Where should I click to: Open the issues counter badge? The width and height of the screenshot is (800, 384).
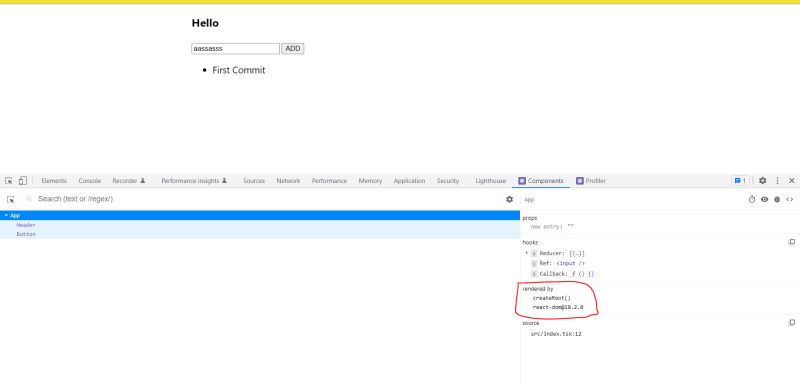point(740,181)
